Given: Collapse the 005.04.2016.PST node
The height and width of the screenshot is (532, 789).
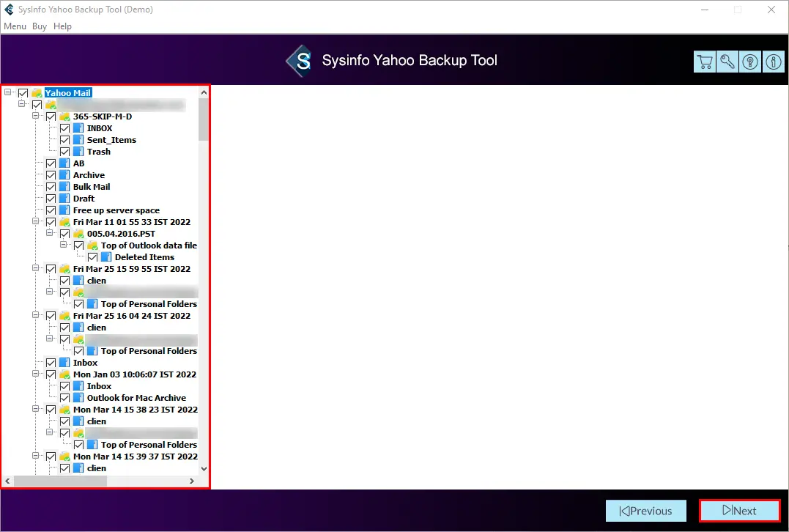Looking at the screenshot, I should (49, 232).
